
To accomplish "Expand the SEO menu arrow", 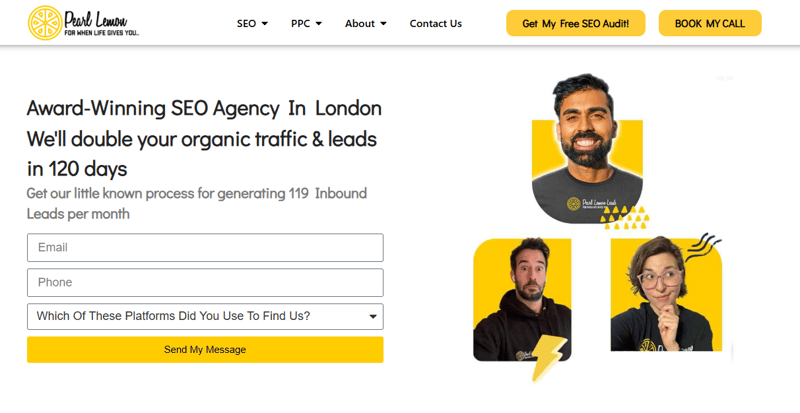I will [x=264, y=23].
